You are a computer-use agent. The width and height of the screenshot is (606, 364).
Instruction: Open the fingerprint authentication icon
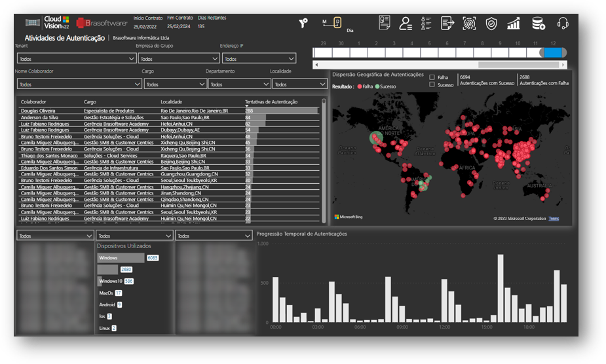coord(469,23)
